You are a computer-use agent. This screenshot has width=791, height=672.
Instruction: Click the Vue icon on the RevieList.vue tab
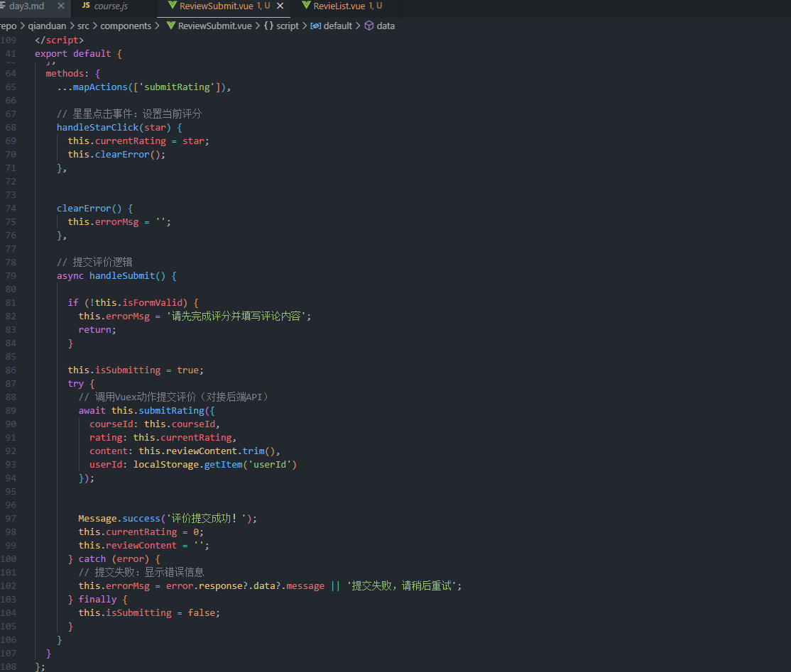tap(306, 6)
